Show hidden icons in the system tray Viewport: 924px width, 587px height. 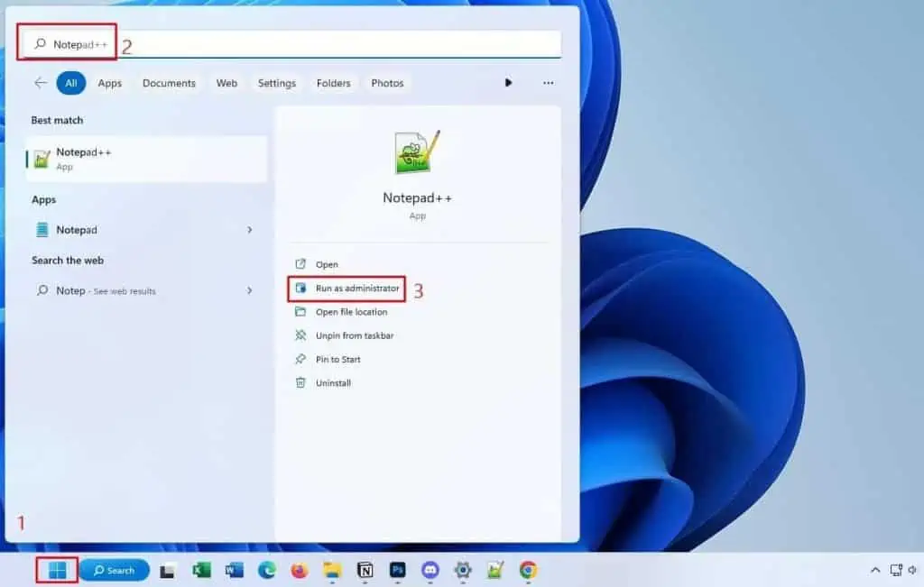875,570
